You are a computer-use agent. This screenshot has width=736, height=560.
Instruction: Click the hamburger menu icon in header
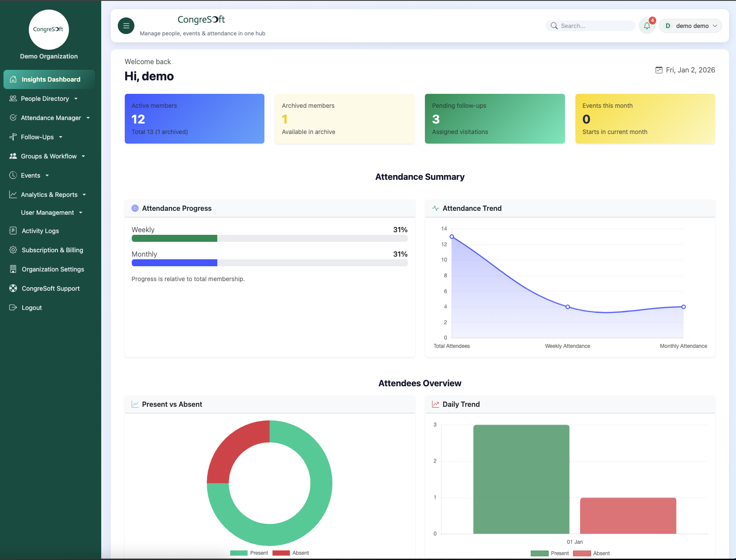pos(126,26)
